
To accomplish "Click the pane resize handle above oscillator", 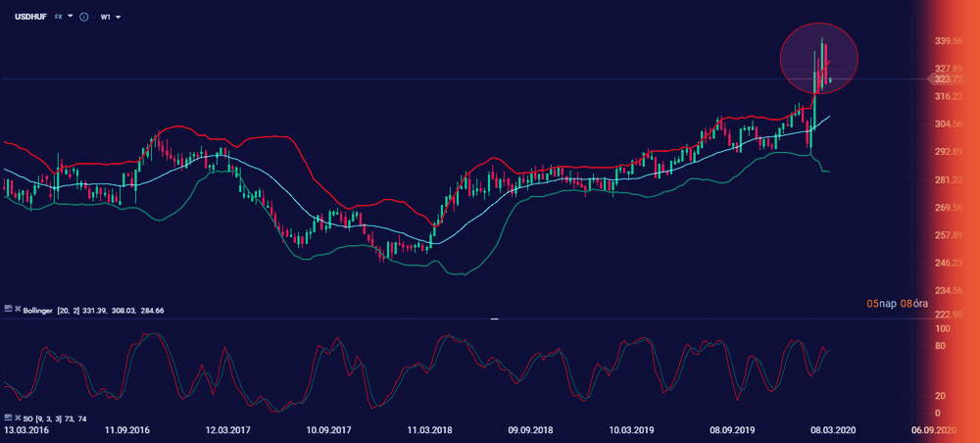I will pyautogui.click(x=494, y=319).
